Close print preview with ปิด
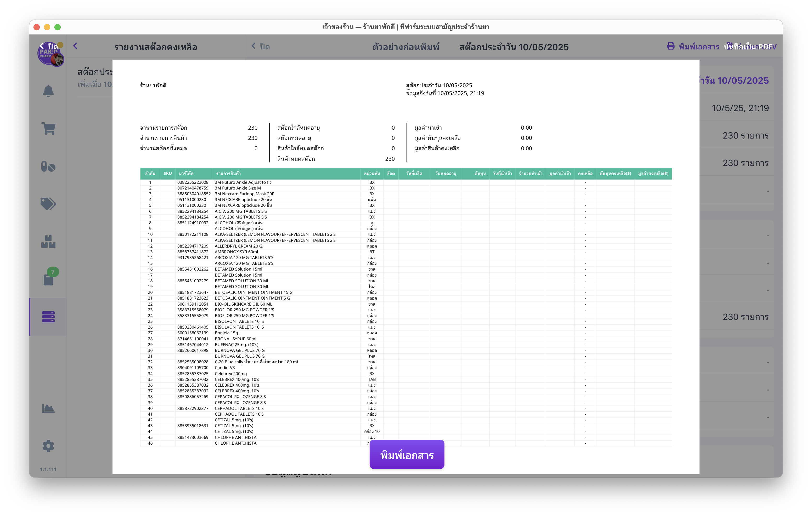 click(x=261, y=47)
